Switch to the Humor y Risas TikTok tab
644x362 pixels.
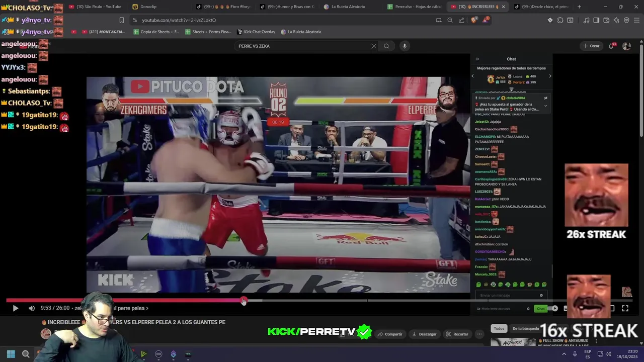287,7
